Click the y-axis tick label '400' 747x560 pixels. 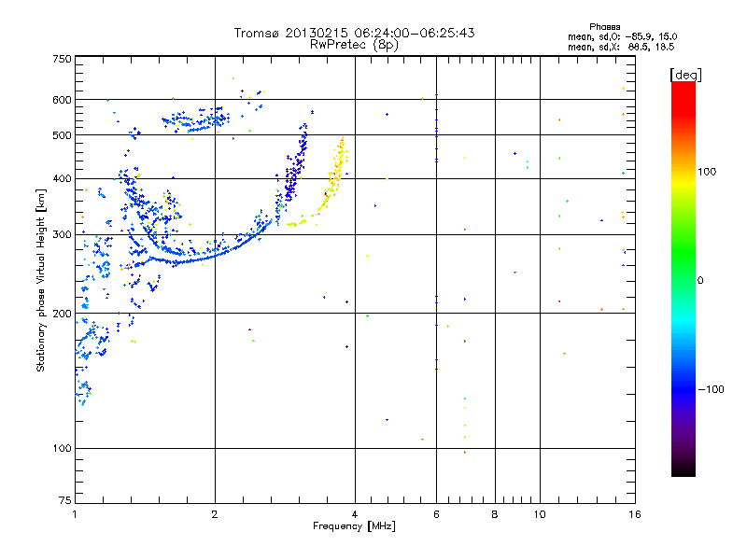click(62, 179)
